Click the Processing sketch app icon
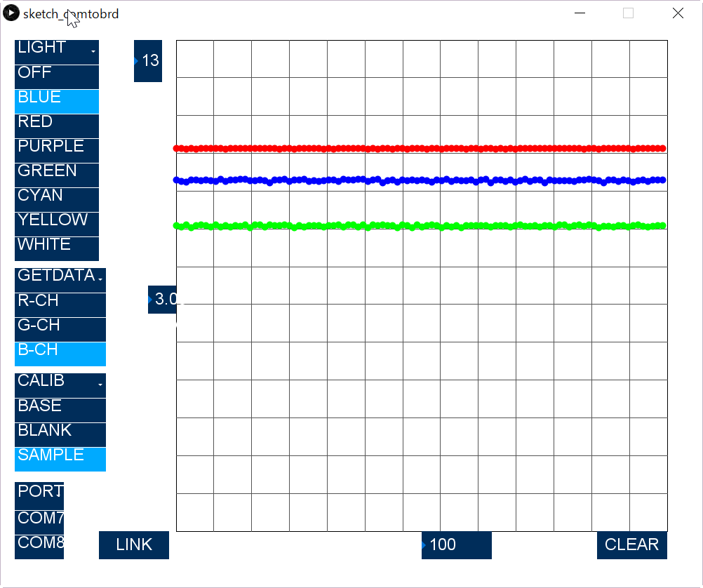This screenshot has width=703, height=588. coord(11,13)
